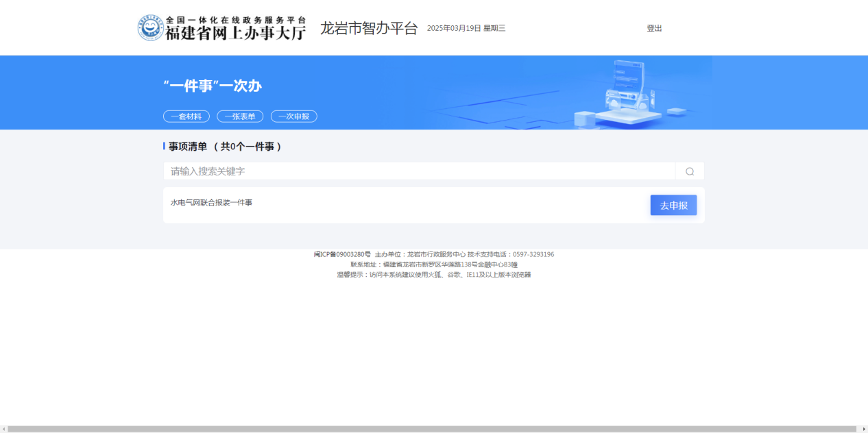The height and width of the screenshot is (433, 868).
Task: Log out via the 登出 link
Action: click(654, 28)
